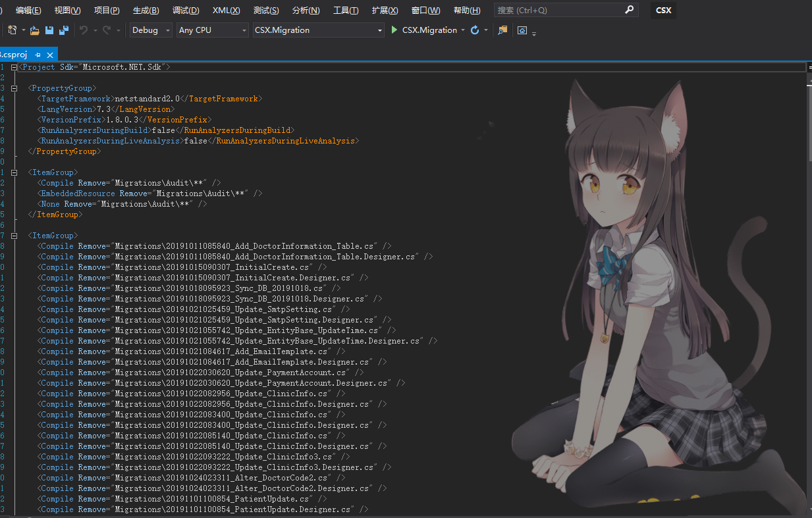812x518 pixels.
Task: Click the Redo arrow icon
Action: pos(107,30)
